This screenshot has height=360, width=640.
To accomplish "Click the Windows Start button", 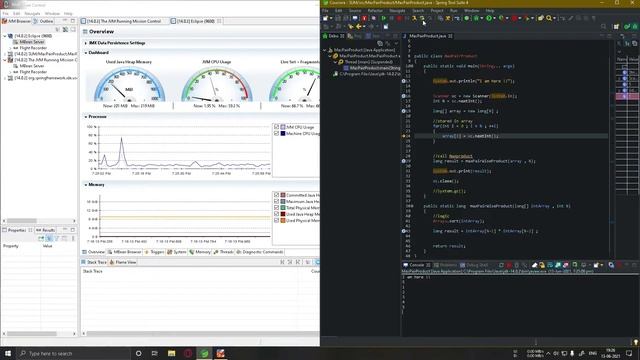I will pyautogui.click(x=8, y=353).
